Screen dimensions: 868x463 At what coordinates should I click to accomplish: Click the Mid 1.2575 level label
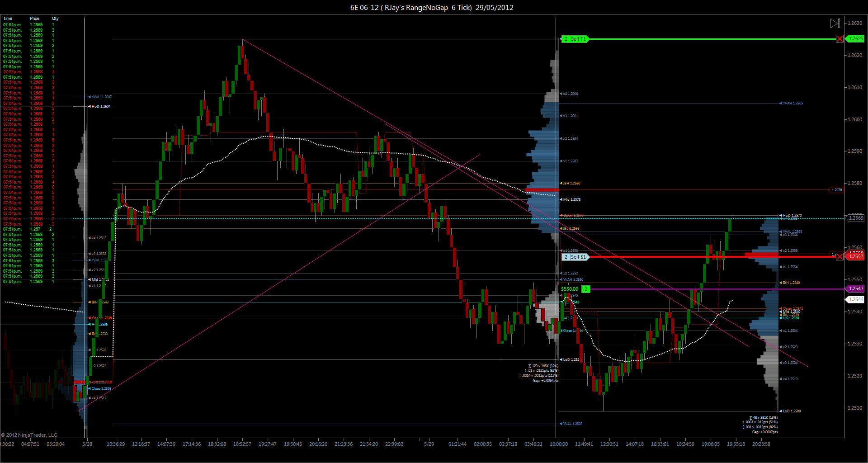(x=571, y=200)
